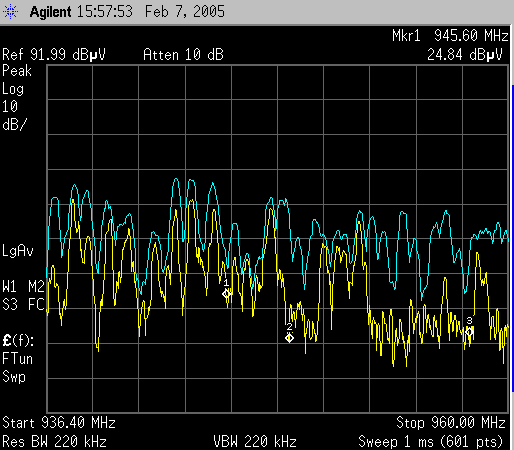Click the Stop 960.00 MHz frequency label
Image resolution: width=514 pixels, height=450 pixels.
click(451, 423)
